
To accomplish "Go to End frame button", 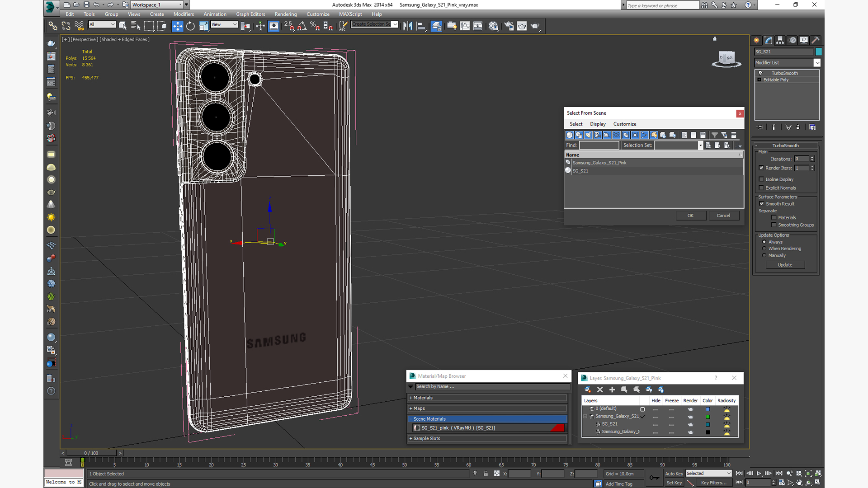I will [779, 474].
